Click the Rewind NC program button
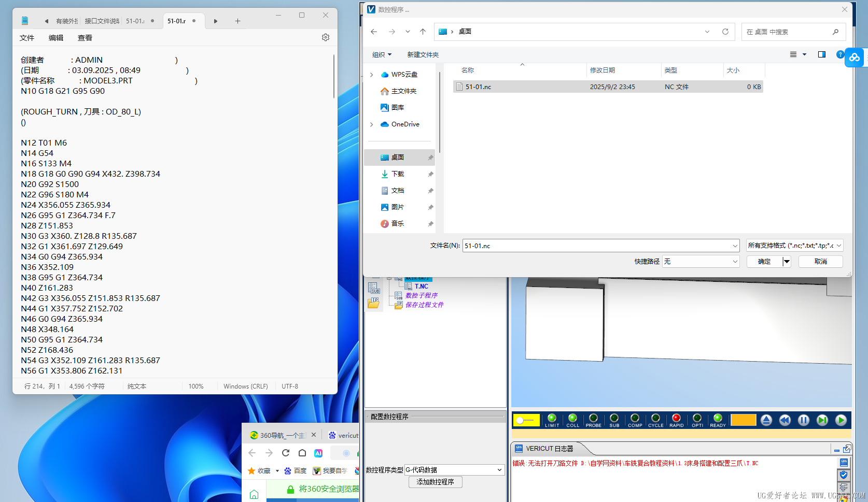868x502 pixels. (x=785, y=420)
